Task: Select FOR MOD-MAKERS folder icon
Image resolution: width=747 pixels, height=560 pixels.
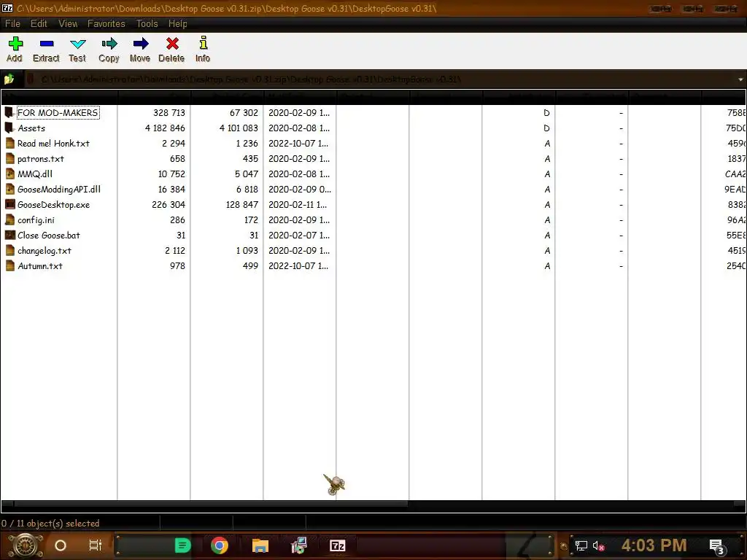Action: (x=9, y=113)
